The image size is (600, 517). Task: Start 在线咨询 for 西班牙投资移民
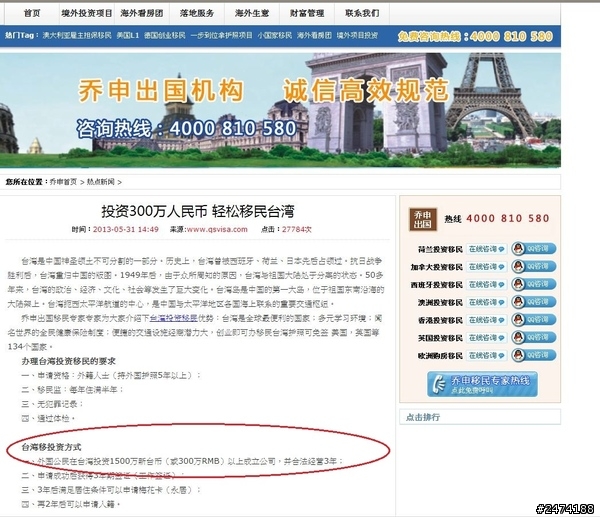(487, 285)
